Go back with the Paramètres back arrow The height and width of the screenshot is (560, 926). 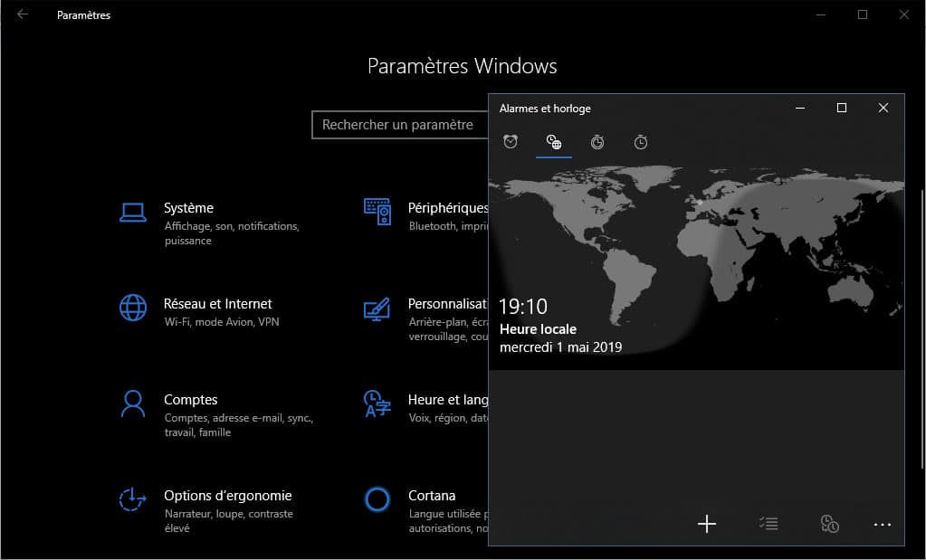pyautogui.click(x=23, y=14)
